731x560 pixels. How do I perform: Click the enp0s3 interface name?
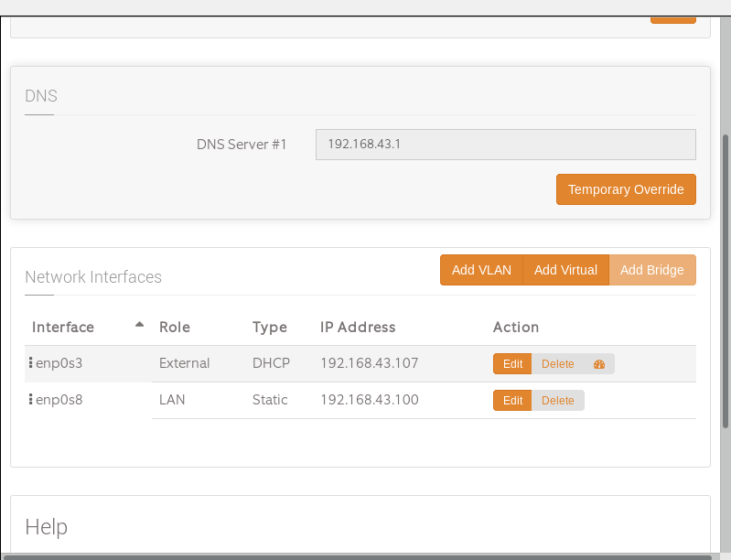[59, 363]
